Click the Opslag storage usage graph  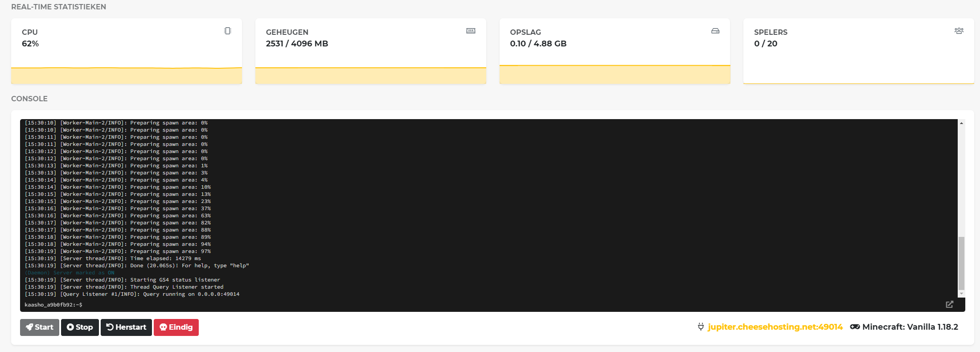pyautogui.click(x=615, y=74)
